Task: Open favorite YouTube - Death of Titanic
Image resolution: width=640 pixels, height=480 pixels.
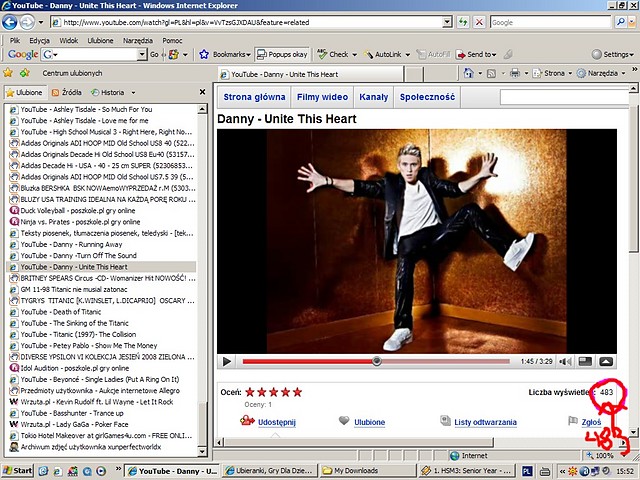Action: 61,312
